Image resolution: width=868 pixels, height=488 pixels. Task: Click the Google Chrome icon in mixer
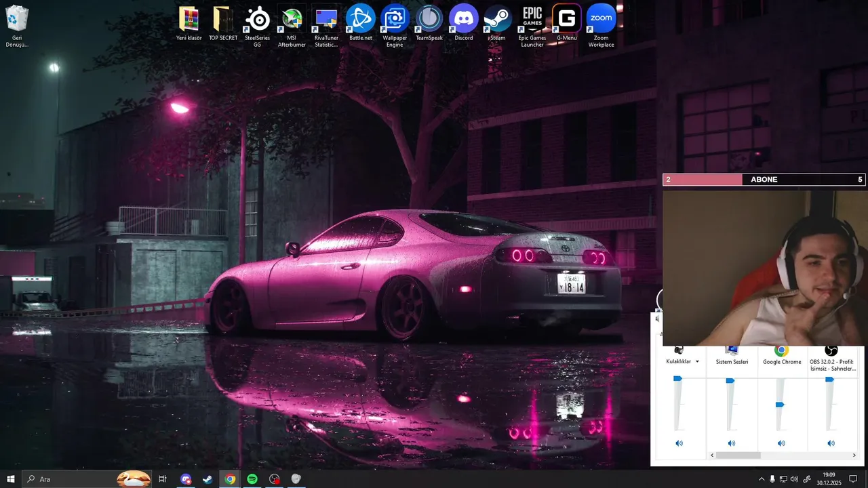click(x=781, y=350)
